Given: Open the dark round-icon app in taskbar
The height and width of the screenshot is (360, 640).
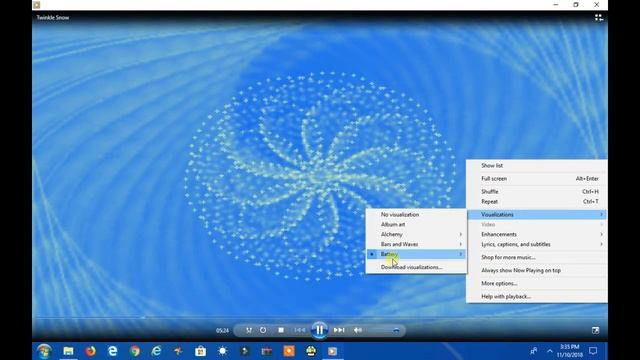Looking at the screenshot, I should (x=244, y=351).
